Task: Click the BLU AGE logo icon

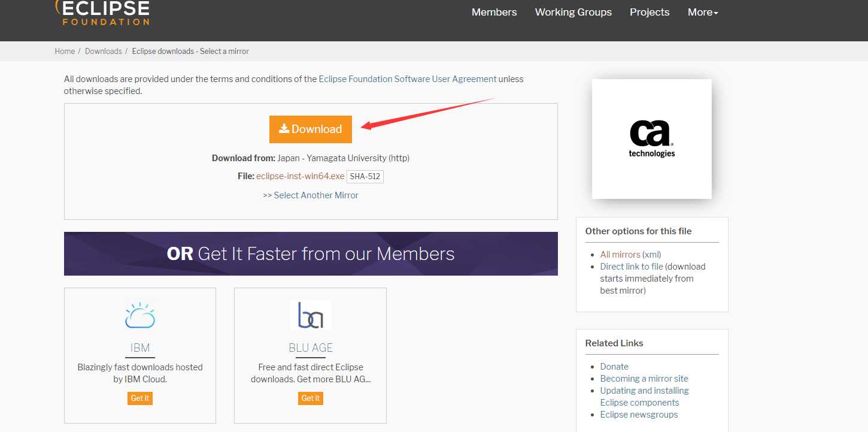Action: 311,315
